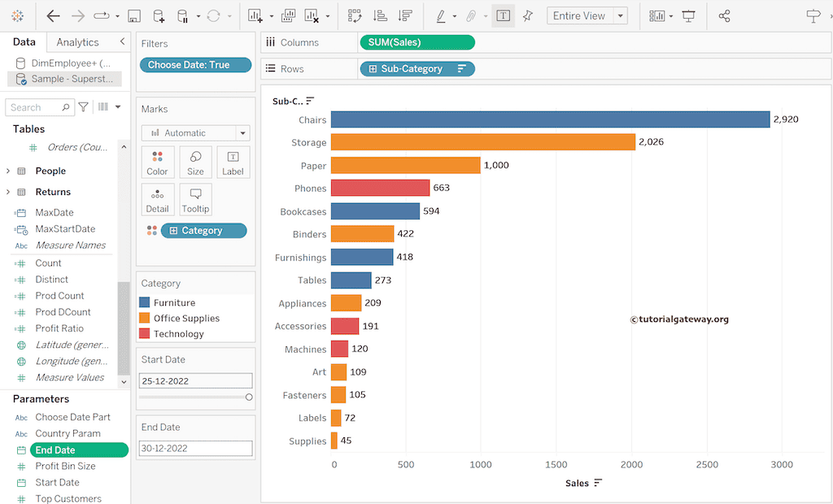Viewport: 833px width, 504px height.
Task: Click the Save icon in toolbar
Action: 134,15
